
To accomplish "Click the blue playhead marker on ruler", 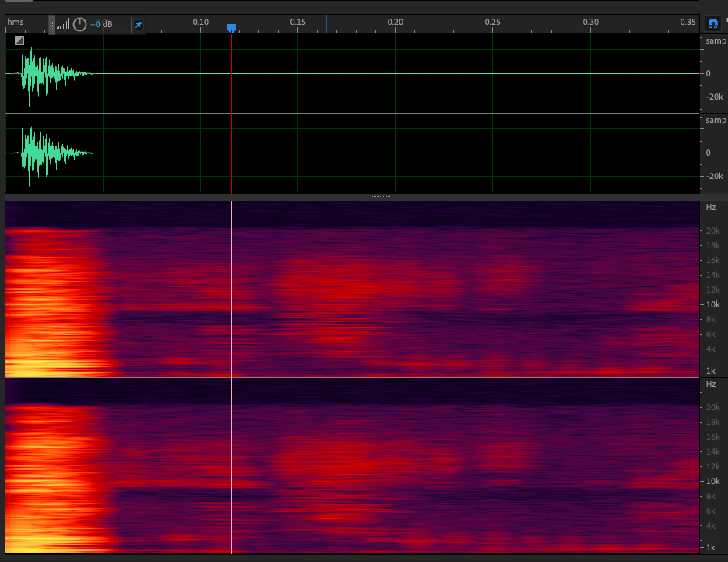I will click(x=231, y=28).
